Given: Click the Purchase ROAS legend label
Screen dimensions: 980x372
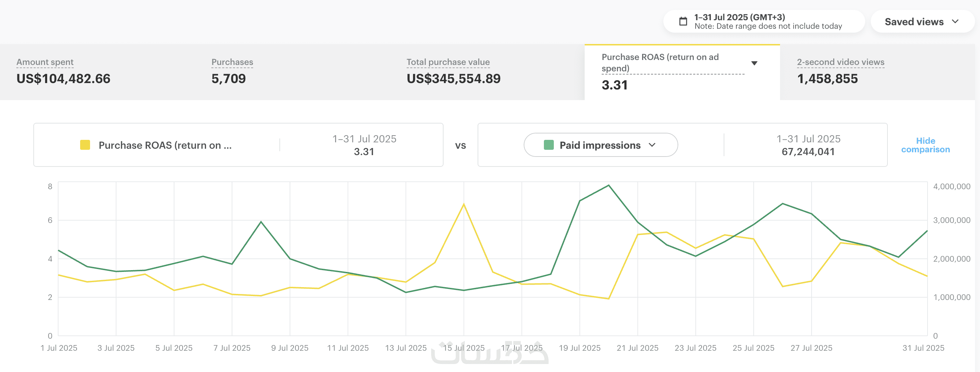Looking at the screenshot, I should (165, 146).
